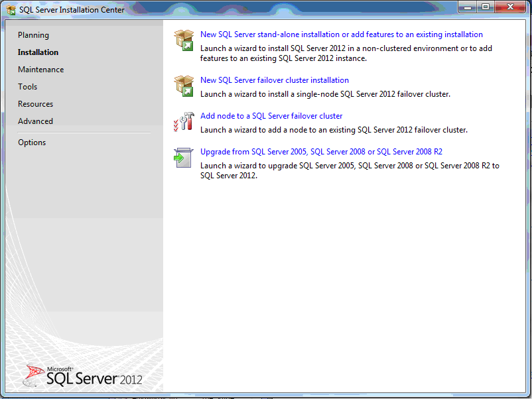Select the Installation section in sidebar
The height and width of the screenshot is (399, 532).
pyautogui.click(x=38, y=52)
